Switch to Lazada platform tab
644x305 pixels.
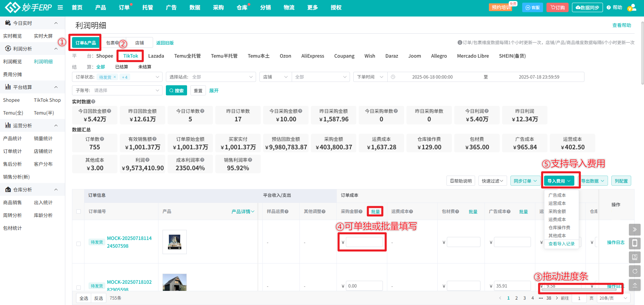click(156, 56)
